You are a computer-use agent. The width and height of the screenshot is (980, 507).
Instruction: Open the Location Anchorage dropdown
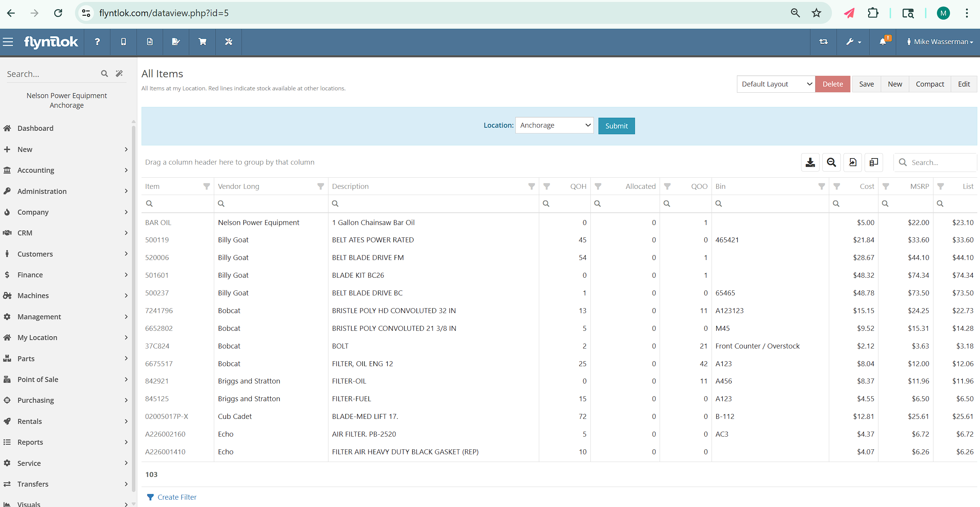(554, 125)
